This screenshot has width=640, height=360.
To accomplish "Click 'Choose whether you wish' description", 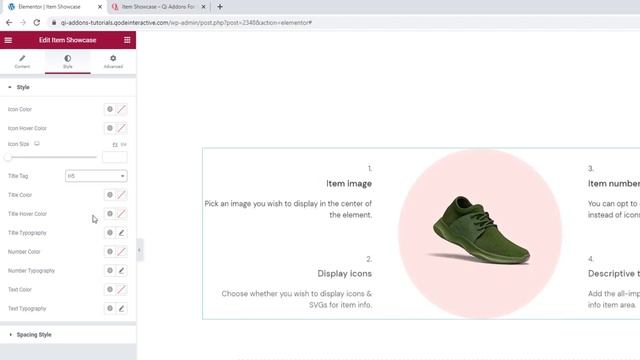I will coord(297,299).
